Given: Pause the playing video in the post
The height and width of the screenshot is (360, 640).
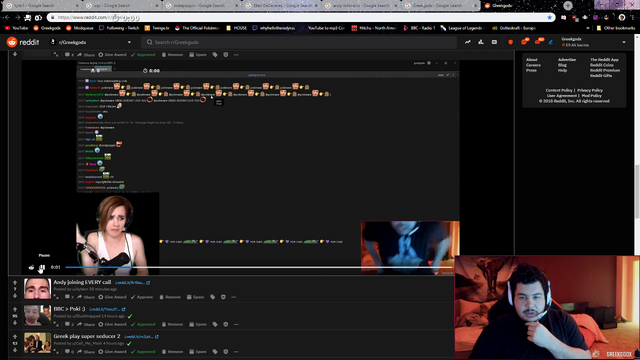Looking at the screenshot, I should [42, 267].
